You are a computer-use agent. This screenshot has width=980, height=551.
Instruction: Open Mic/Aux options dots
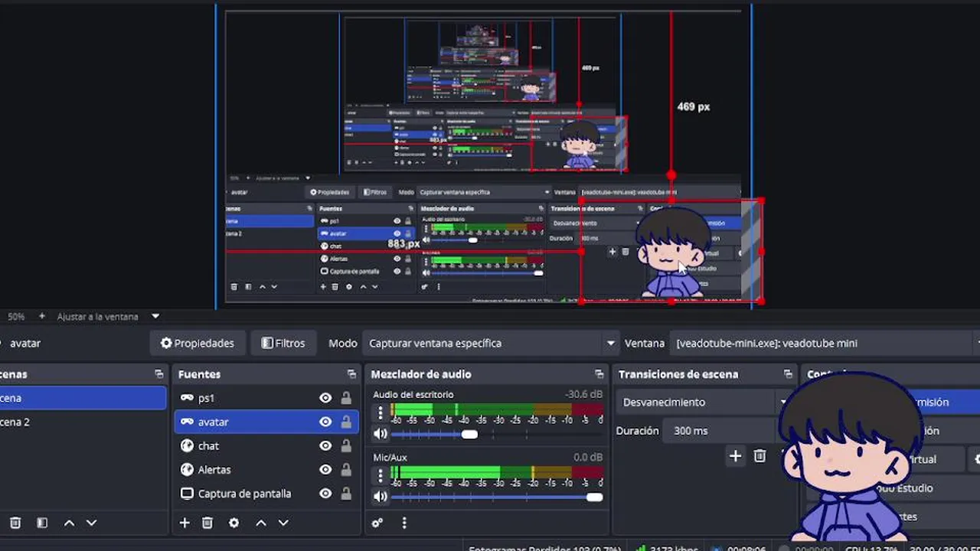[x=381, y=475]
